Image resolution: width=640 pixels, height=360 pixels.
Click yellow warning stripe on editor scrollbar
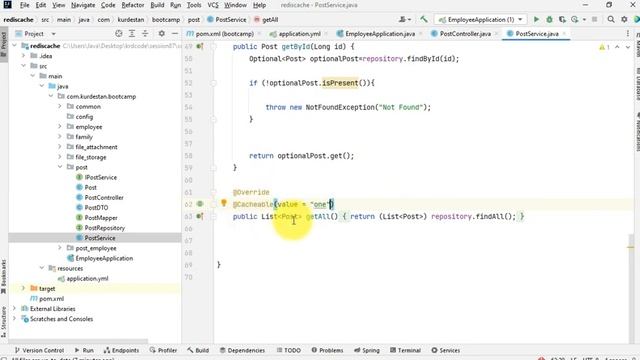pyautogui.click(x=631, y=247)
